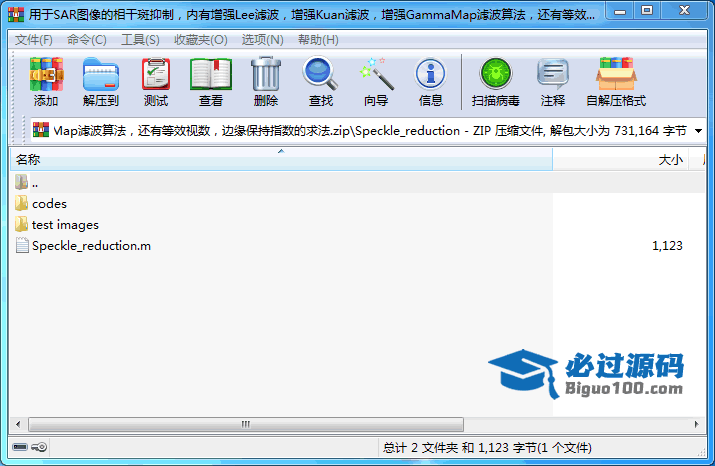Click the Add (添加) toolbar icon
Viewport: 715px width, 466px height.
(46, 75)
